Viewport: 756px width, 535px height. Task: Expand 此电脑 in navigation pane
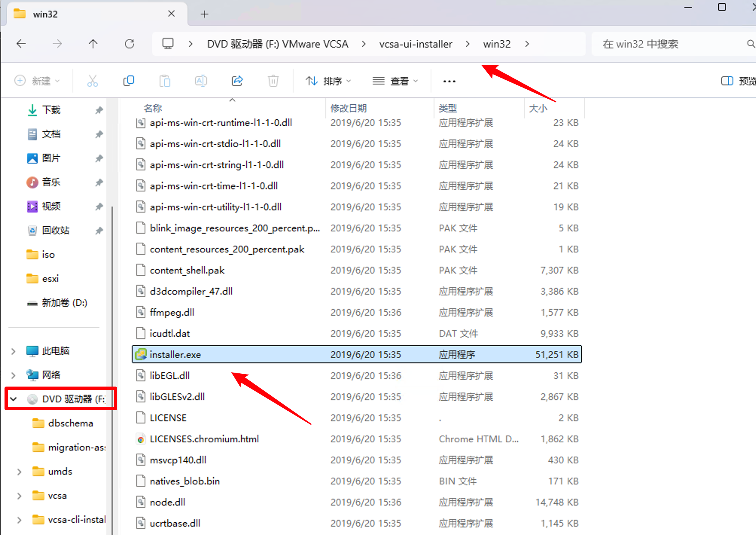[14, 351]
